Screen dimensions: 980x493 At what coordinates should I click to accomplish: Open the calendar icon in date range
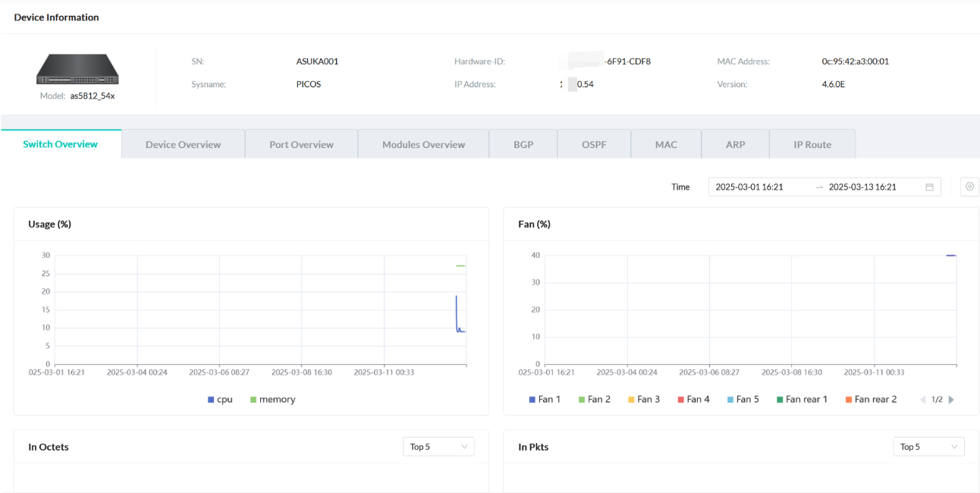(x=929, y=187)
